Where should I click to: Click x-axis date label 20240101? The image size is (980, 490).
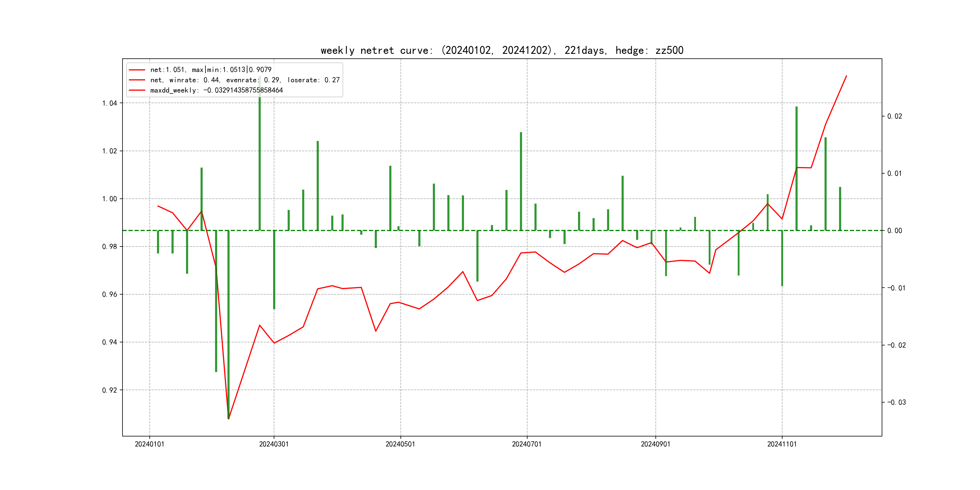click(x=149, y=444)
